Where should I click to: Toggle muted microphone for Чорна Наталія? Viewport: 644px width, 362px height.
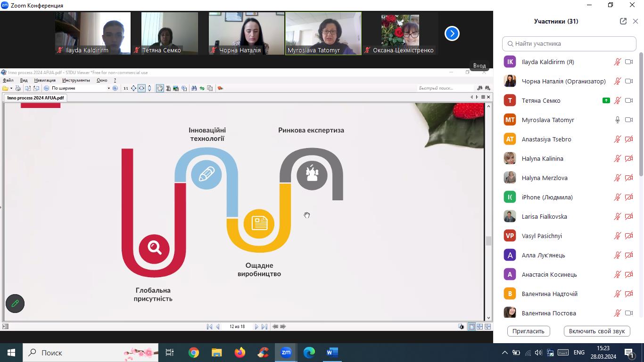tap(617, 81)
